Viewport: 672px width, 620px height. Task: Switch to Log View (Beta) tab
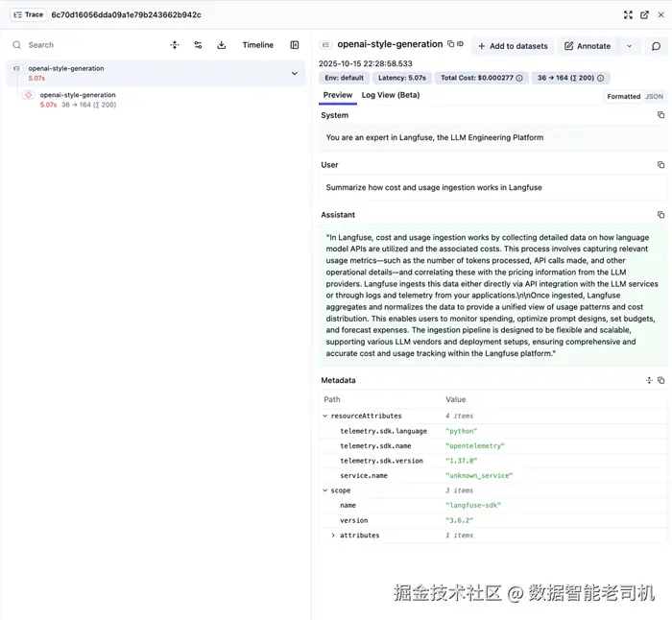[x=391, y=95]
